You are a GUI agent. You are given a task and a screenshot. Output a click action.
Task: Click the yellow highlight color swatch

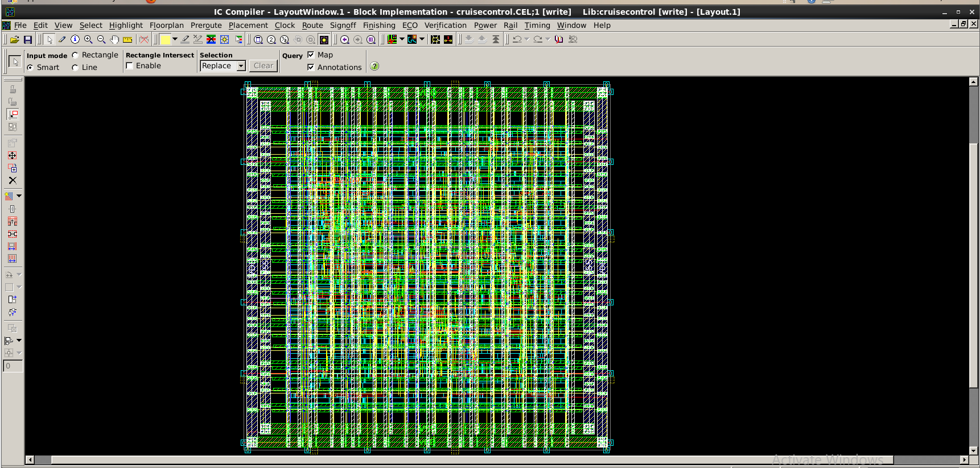(x=166, y=40)
